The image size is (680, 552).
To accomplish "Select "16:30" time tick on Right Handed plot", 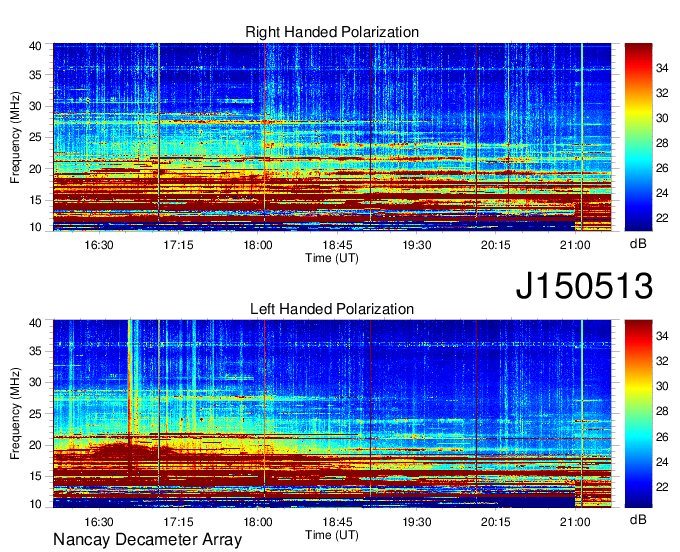I will (x=99, y=245).
